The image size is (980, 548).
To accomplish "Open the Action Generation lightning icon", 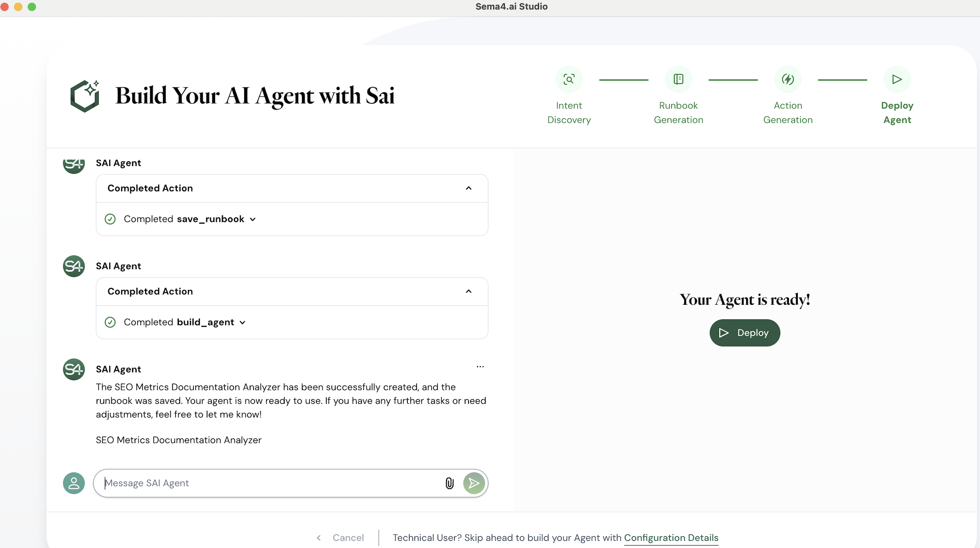I will pos(788,79).
